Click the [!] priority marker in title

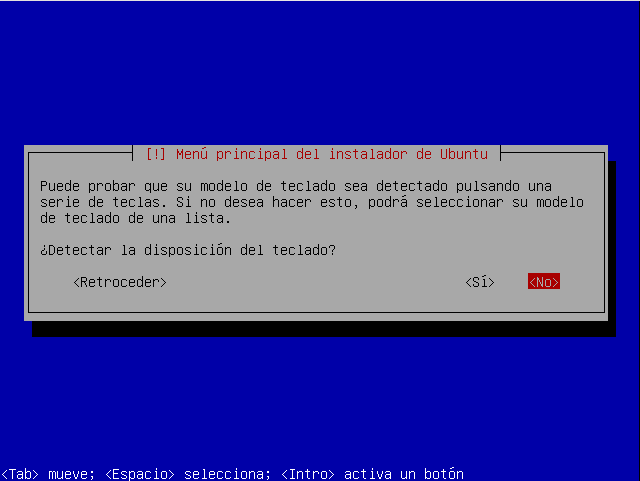tap(156, 154)
